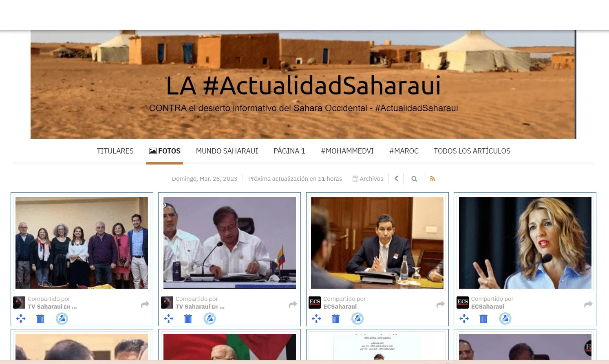The height and width of the screenshot is (364, 609).
Task: Open the PÁGINA 1 tab
Action: pos(289,151)
